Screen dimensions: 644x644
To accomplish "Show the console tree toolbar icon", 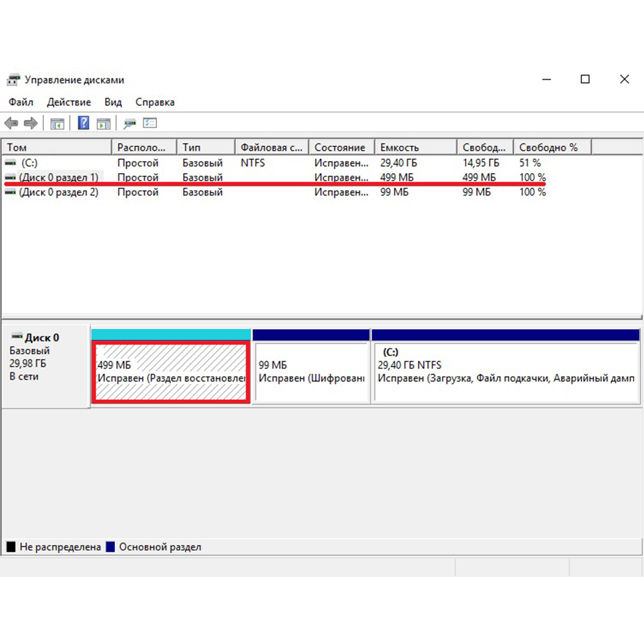I will point(57,124).
